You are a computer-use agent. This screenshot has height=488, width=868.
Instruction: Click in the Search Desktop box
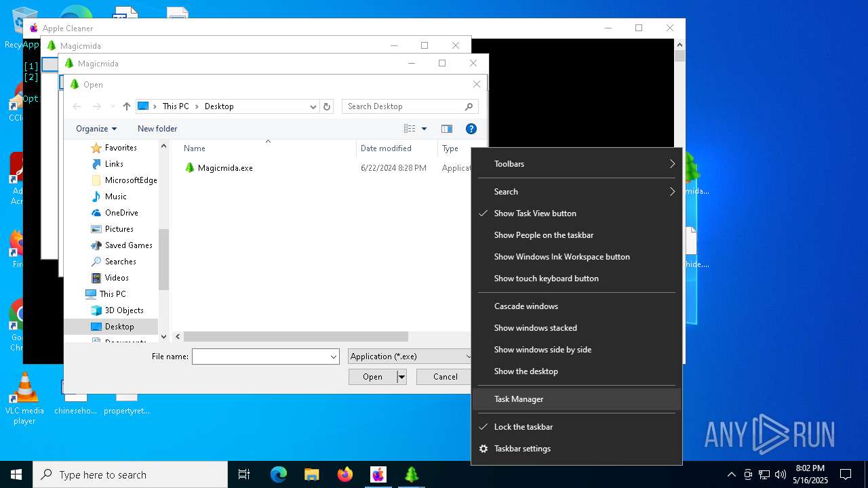click(403, 106)
